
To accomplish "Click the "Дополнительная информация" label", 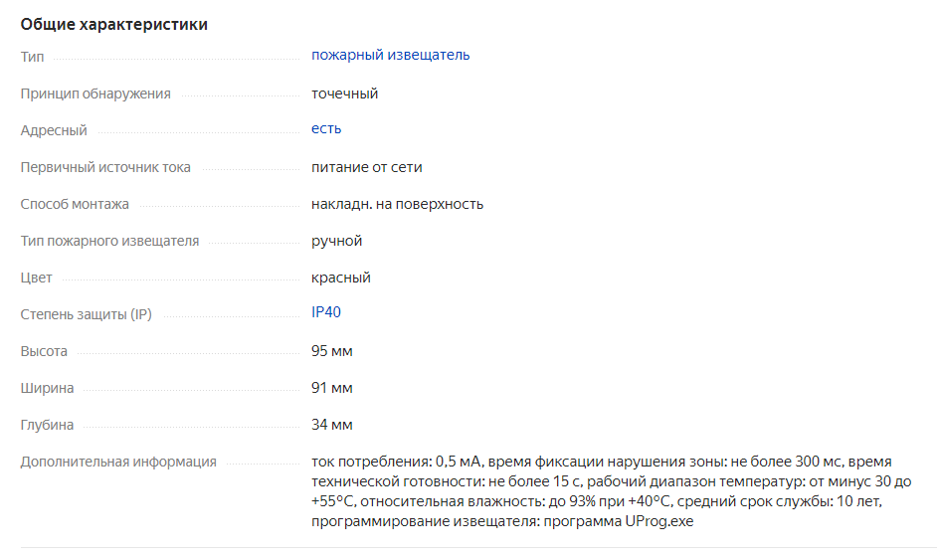I will pos(118,463).
